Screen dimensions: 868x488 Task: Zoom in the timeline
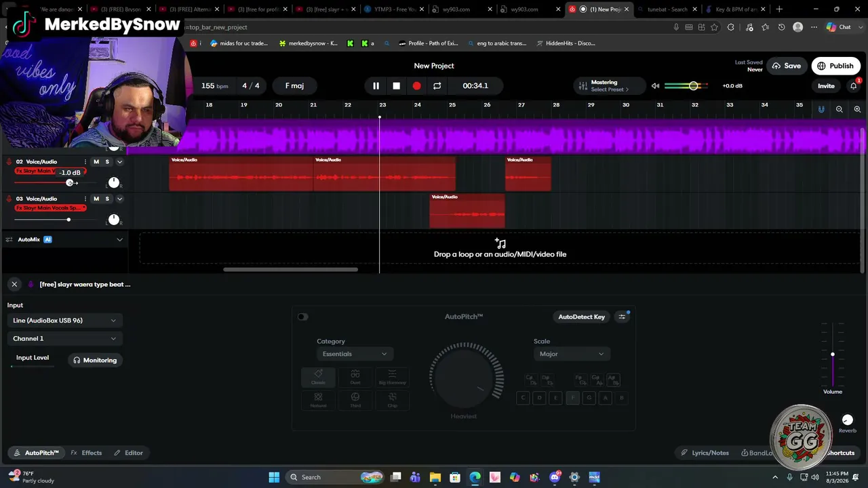coord(857,109)
